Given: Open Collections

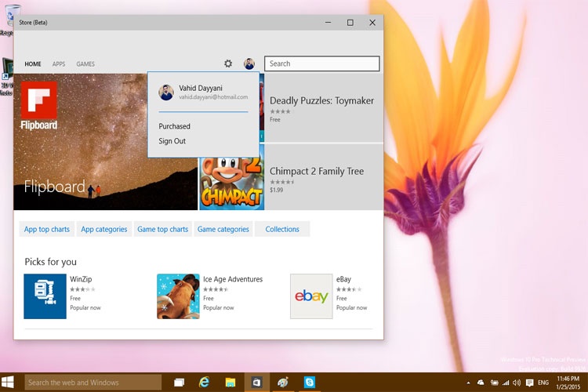Looking at the screenshot, I should tap(282, 229).
